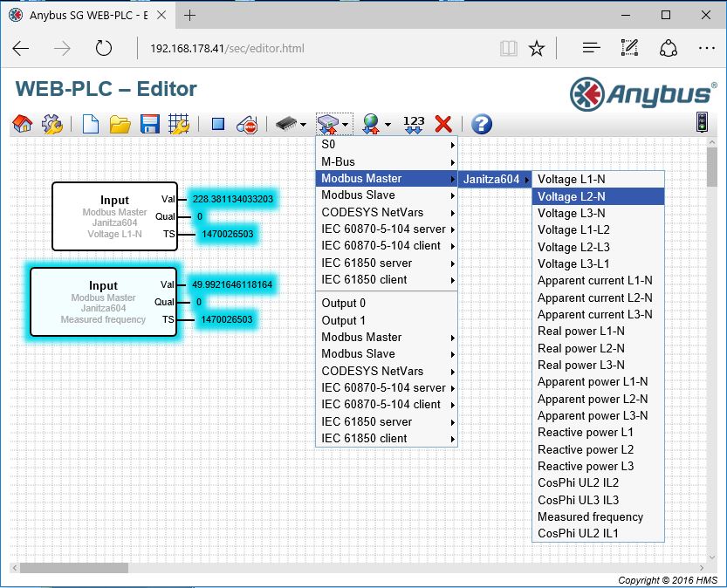Expand dropdown arrow beside globe icon

click(x=388, y=125)
